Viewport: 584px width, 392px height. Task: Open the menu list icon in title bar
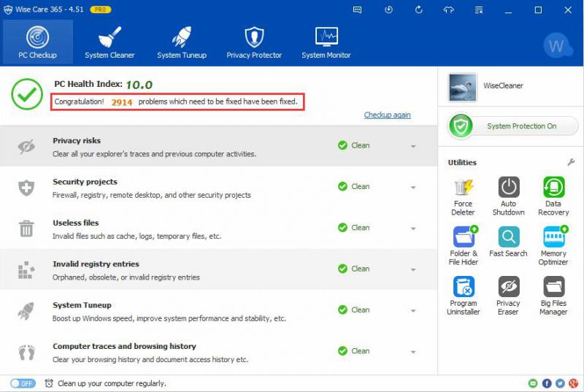point(479,10)
